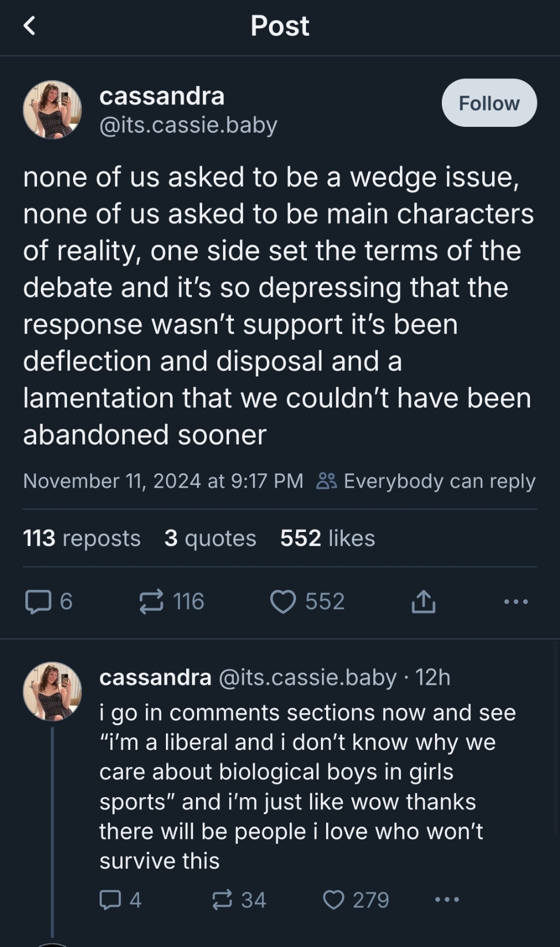The height and width of the screenshot is (947, 560).
Task: Repost the main post with 116 reposts
Action: click(152, 602)
